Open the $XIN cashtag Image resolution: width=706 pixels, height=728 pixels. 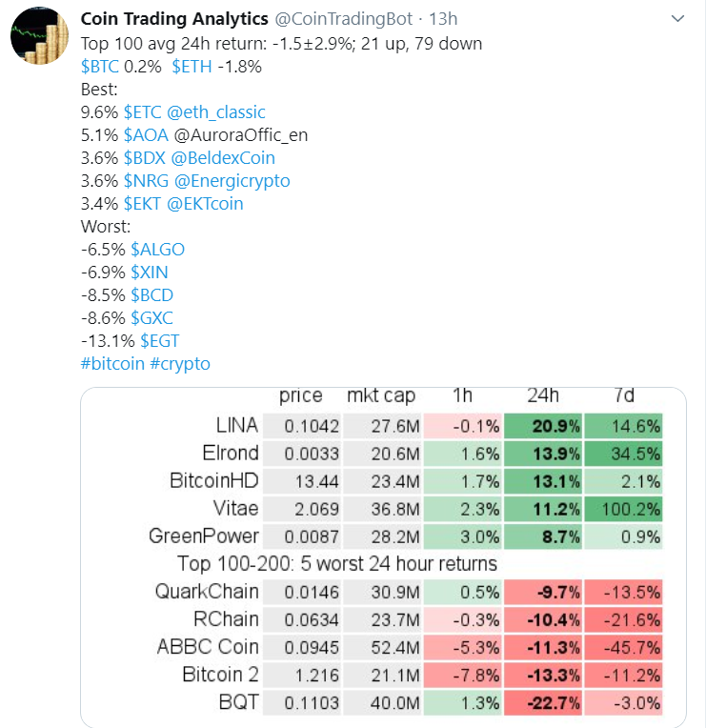[x=149, y=273]
